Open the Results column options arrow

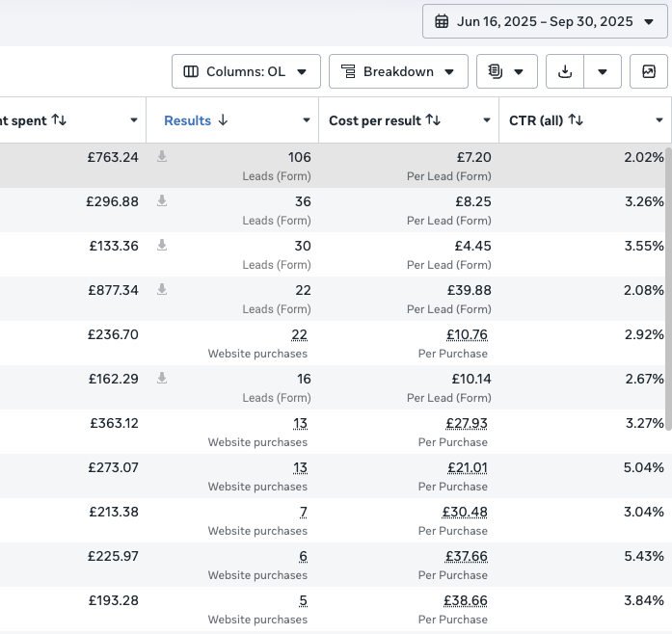(307, 120)
